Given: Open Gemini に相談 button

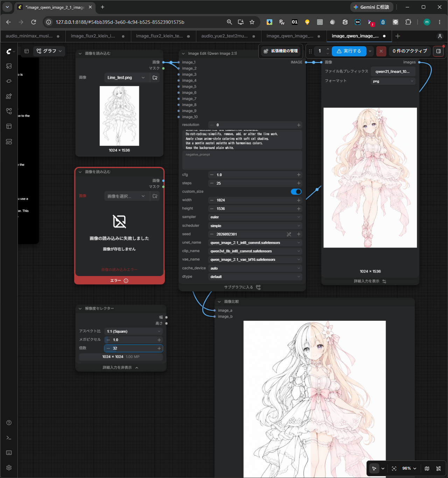Looking at the screenshot, I should [x=372, y=7].
